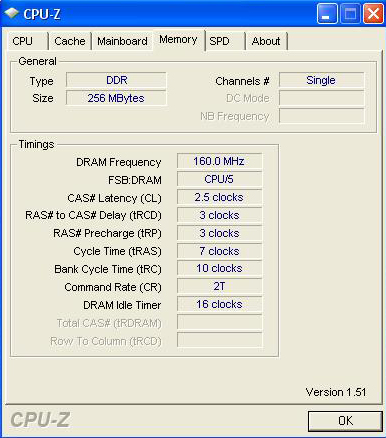Select the Mainboard tab
The image size is (386, 438).
(x=122, y=41)
